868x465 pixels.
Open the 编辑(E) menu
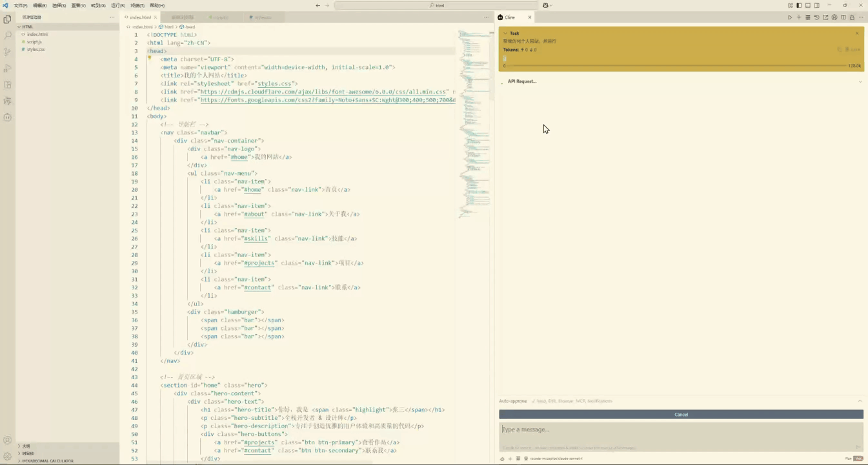pyautogui.click(x=39, y=5)
